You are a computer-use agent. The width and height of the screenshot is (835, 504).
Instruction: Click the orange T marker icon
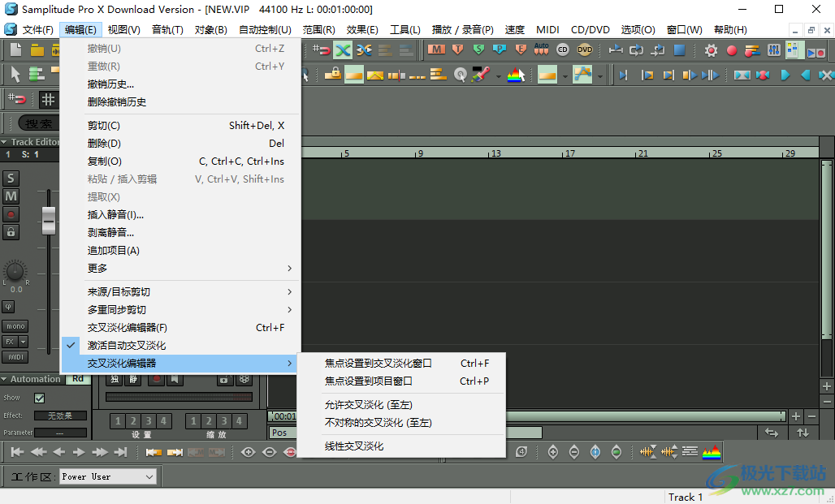pos(457,50)
